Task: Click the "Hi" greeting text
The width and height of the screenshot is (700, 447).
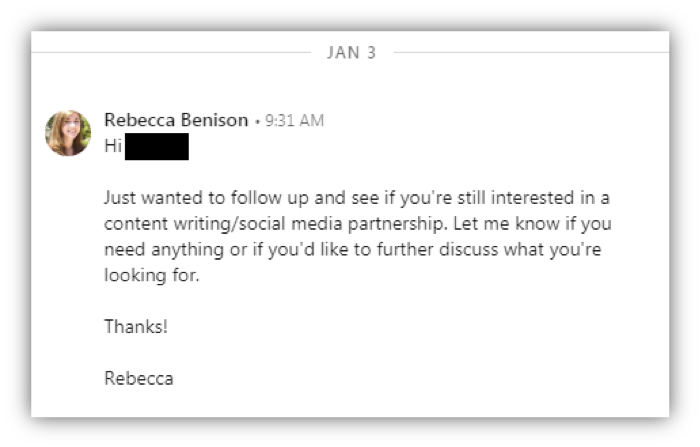Action: point(113,146)
